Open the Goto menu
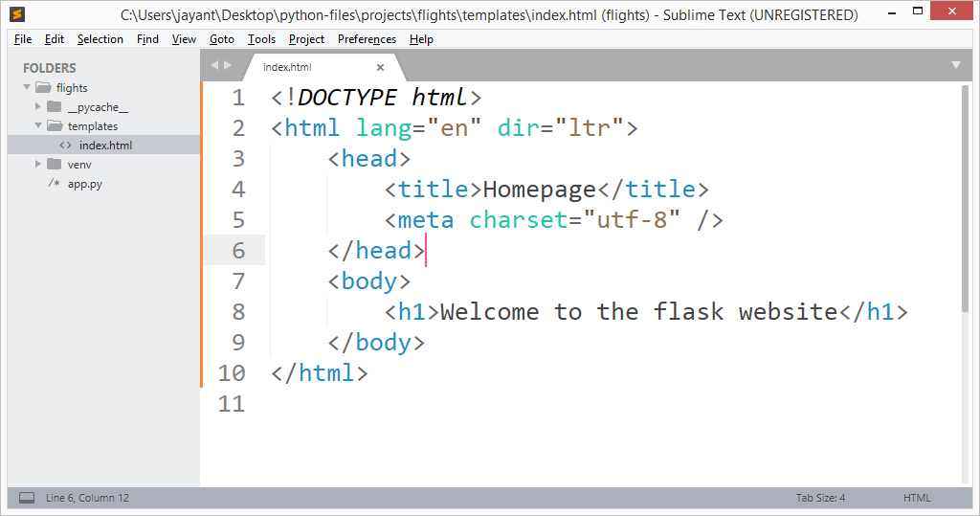The height and width of the screenshot is (516, 980). click(222, 39)
